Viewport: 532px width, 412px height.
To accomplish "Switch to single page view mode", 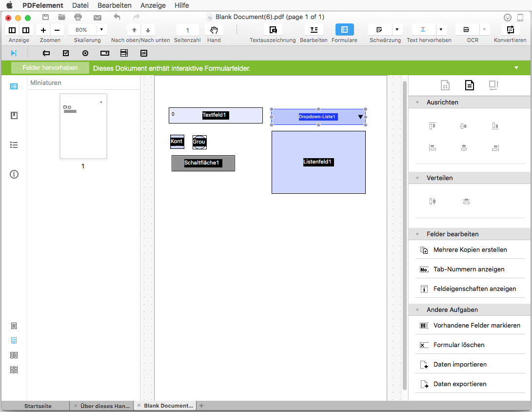I will click(x=14, y=326).
